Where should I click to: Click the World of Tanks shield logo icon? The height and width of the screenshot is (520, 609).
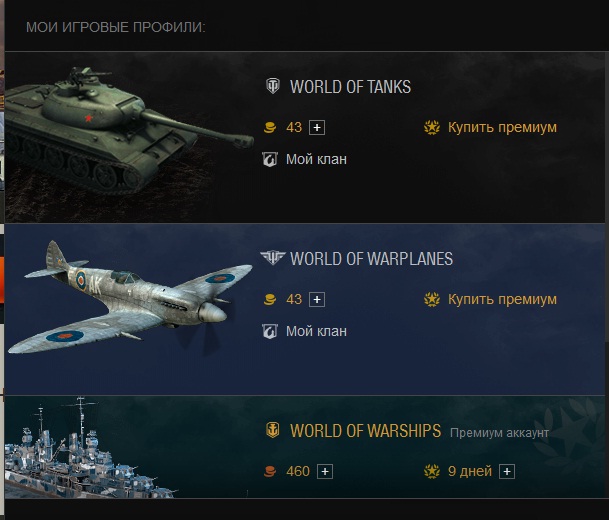pyautogui.click(x=273, y=86)
